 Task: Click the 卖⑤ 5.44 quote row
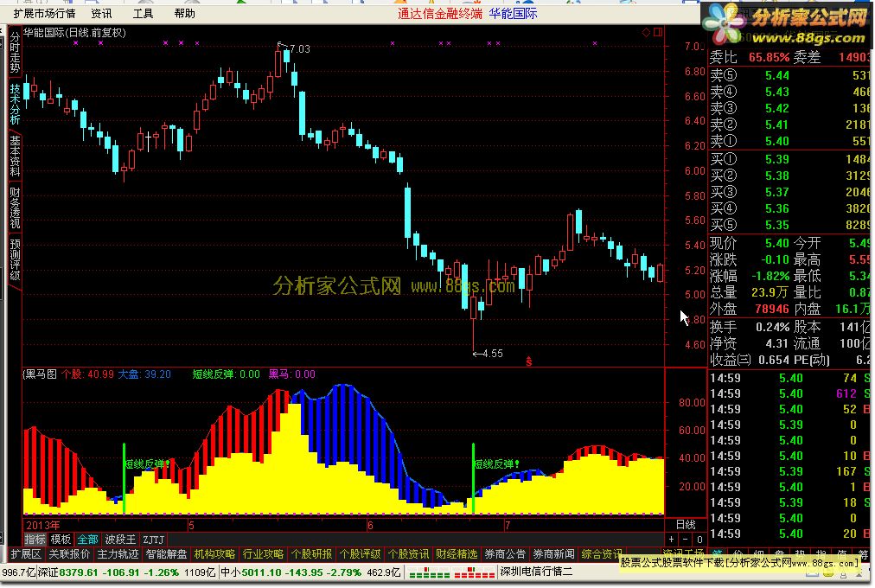coord(790,75)
